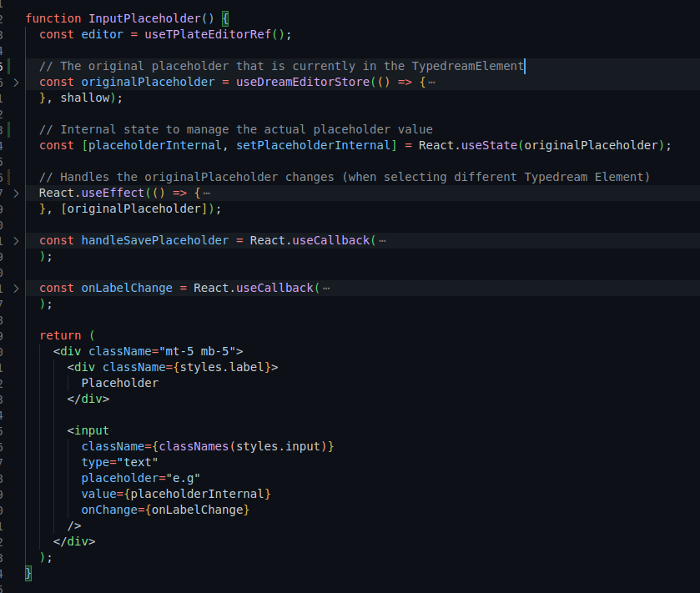
Task: Click ellipsis after useDreamEditorStore arrow function
Action: click(431, 83)
